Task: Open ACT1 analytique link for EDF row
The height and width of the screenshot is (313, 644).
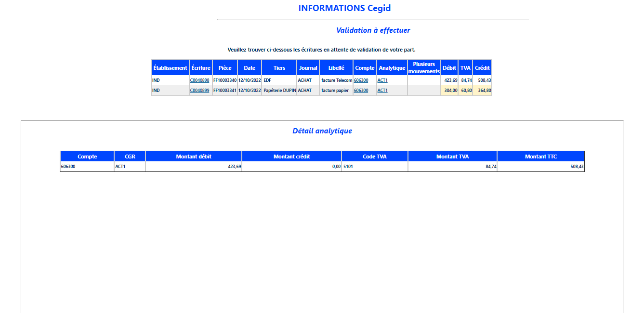Action: [382, 80]
